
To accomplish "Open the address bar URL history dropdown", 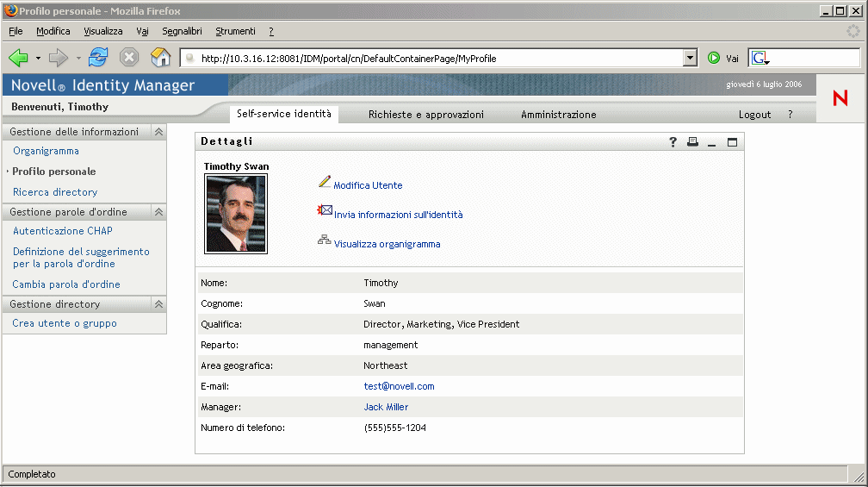I will click(690, 59).
